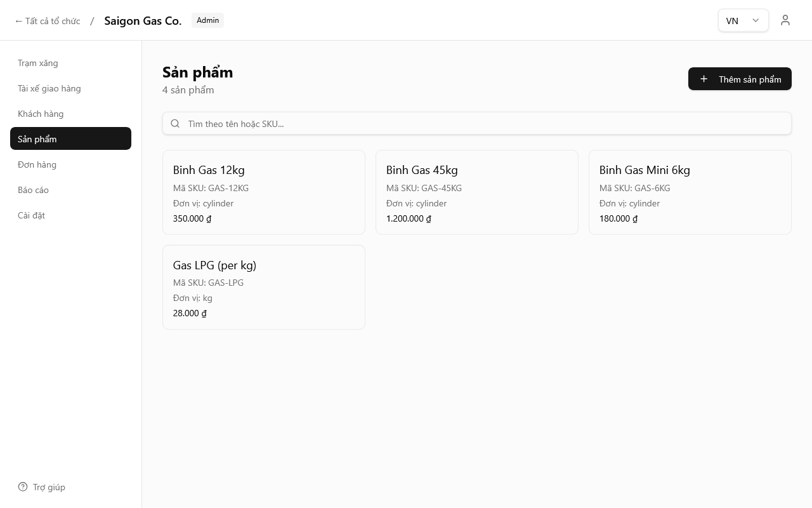Screen dimensions: 812x508
Task: Open Tài xế giao hàng page
Action: pyautogui.click(x=49, y=88)
